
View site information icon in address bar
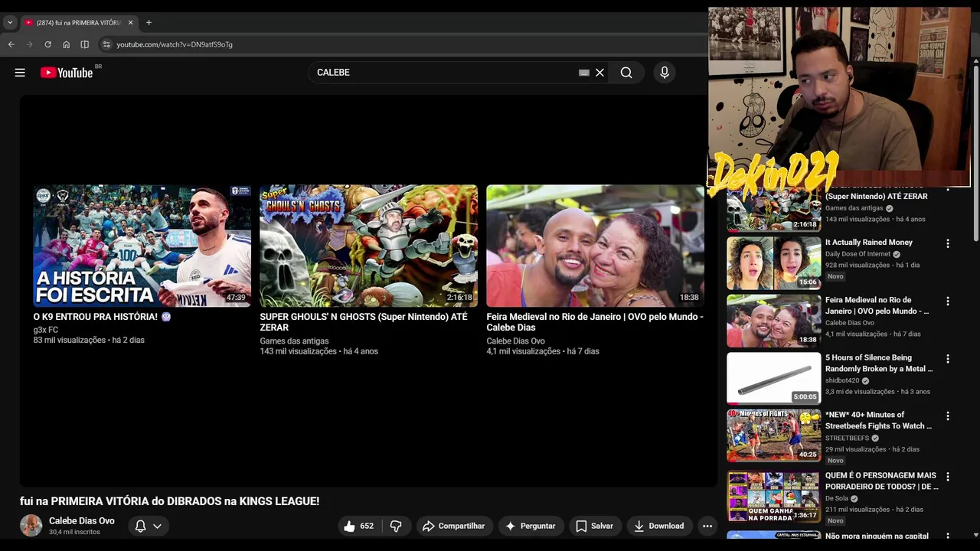coord(106,44)
